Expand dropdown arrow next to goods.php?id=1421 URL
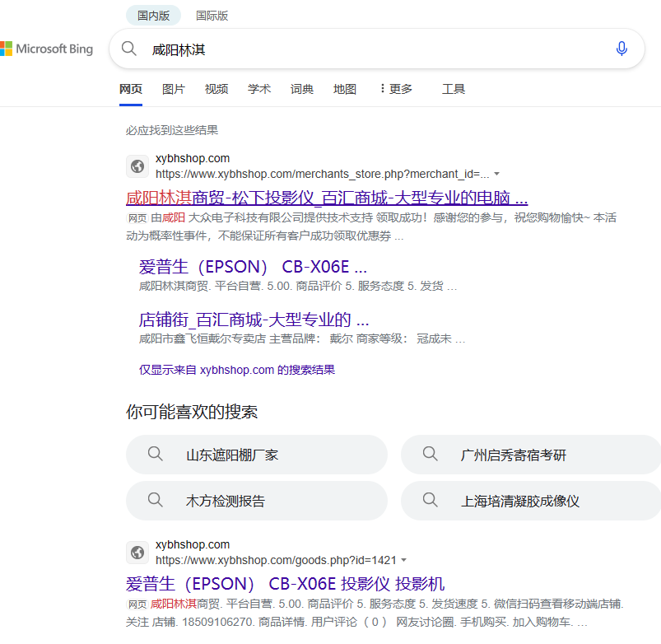This screenshot has width=661, height=644. (x=403, y=561)
